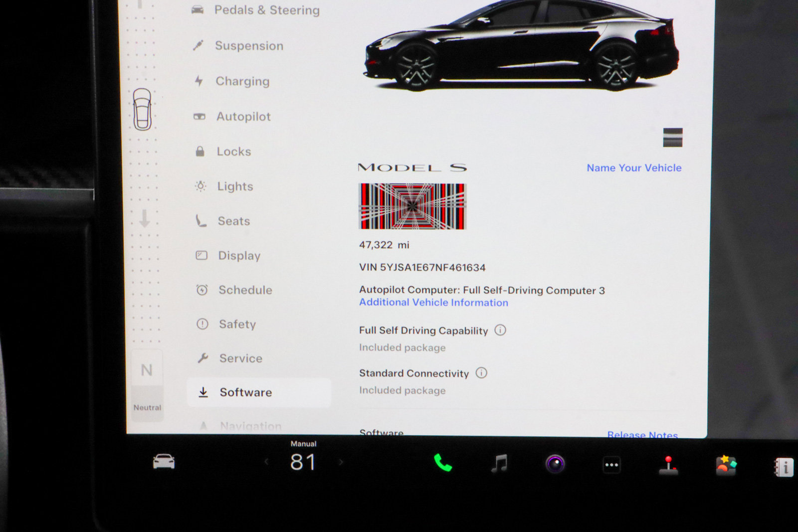Select the vehicle paint color swatch
This screenshot has height=532, width=798.
tap(672, 138)
